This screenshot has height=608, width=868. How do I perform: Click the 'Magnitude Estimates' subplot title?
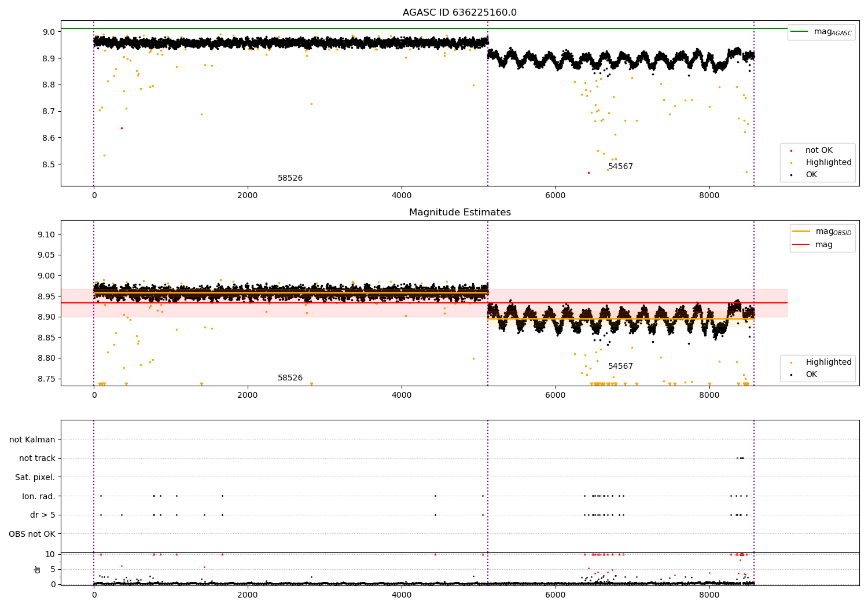tap(459, 212)
